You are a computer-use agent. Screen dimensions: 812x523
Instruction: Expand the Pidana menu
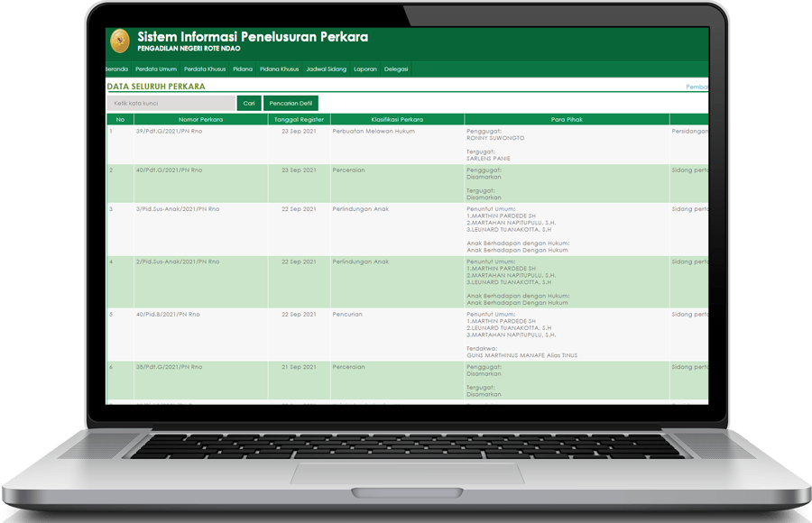pyautogui.click(x=243, y=69)
